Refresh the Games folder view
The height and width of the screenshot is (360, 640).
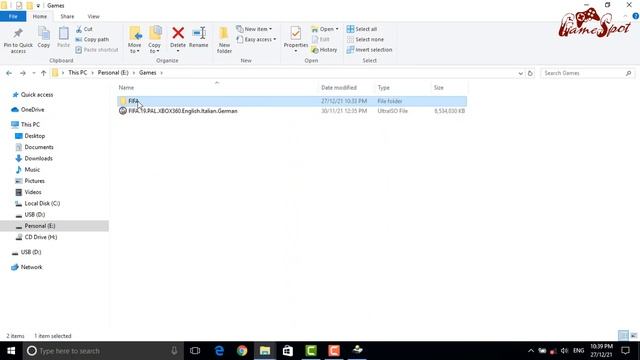[x=530, y=73]
